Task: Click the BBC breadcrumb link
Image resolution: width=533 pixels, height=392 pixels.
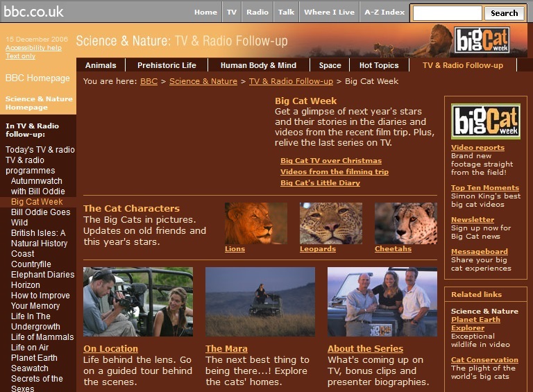Action: point(149,81)
